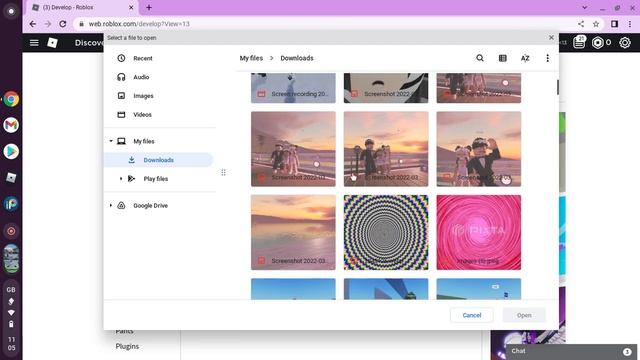Viewport: 640px width, 360px height.
Task: Click the Cancel button
Action: (x=472, y=315)
